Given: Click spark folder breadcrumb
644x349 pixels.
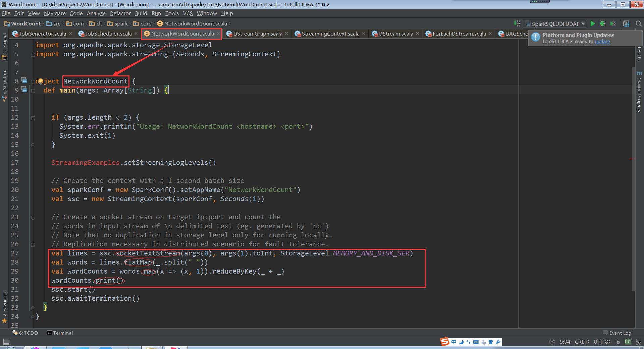Looking at the screenshot, I should tap(118, 23).
